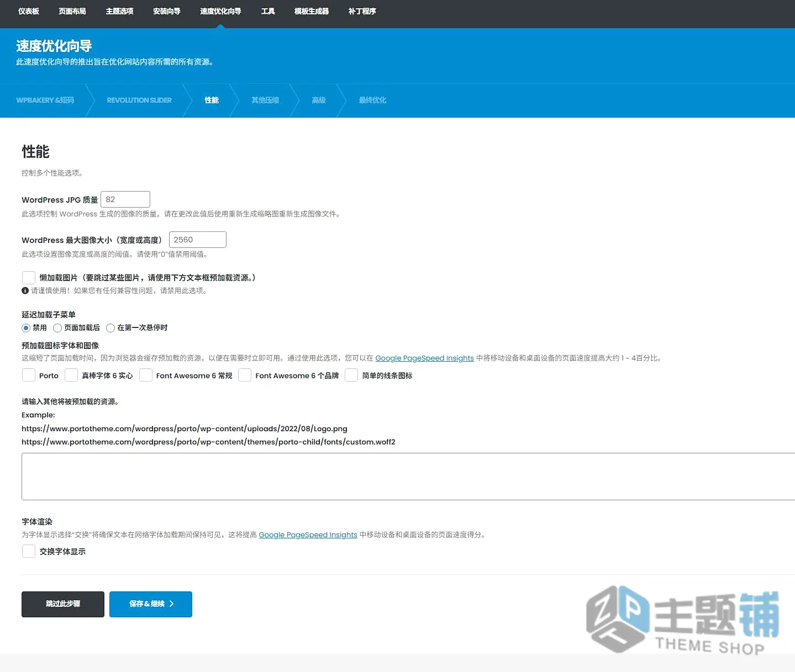Open the 工具 menu item

click(x=268, y=11)
